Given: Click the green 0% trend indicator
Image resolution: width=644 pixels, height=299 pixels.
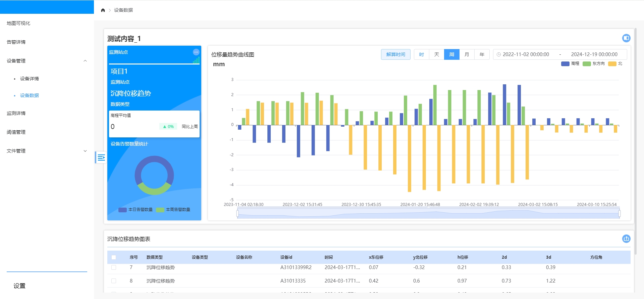Looking at the screenshot, I should (168, 127).
